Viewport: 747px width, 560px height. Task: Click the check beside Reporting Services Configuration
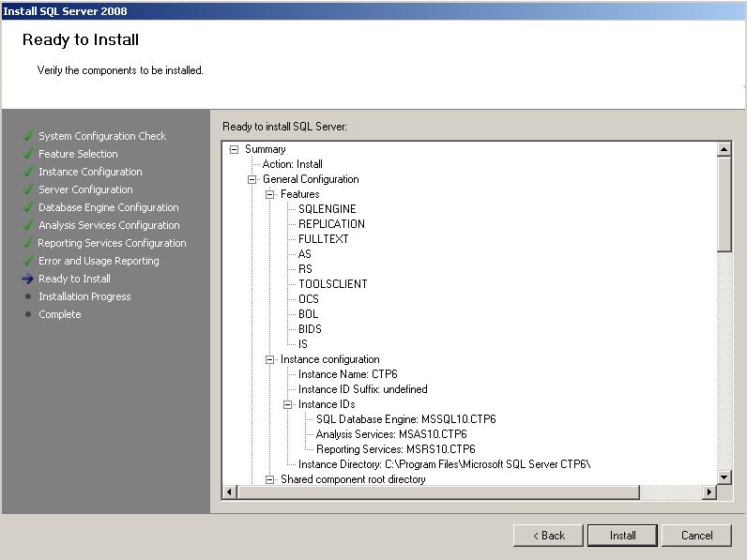[28, 242]
